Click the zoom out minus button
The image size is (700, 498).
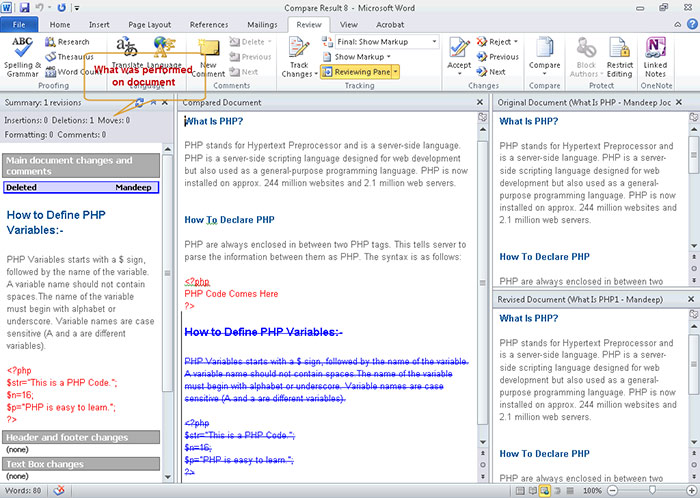613,491
